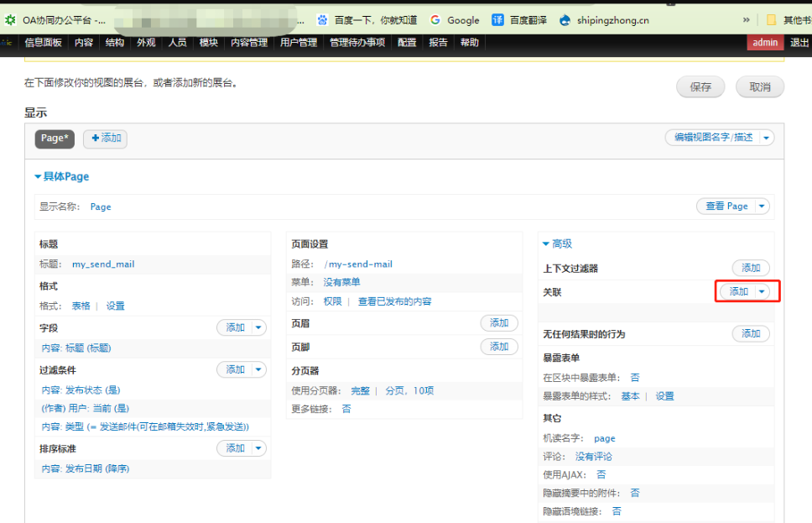This screenshot has height=523, width=812.
Task: Open the shipingzhong.cn bookmark
Action: pos(604,20)
